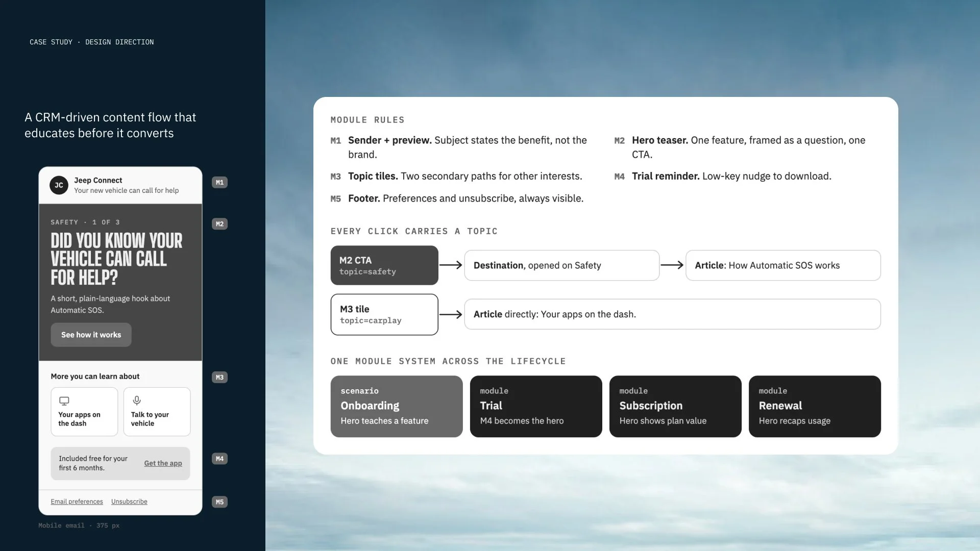
Task: Click the See how it works button
Action: [91, 335]
